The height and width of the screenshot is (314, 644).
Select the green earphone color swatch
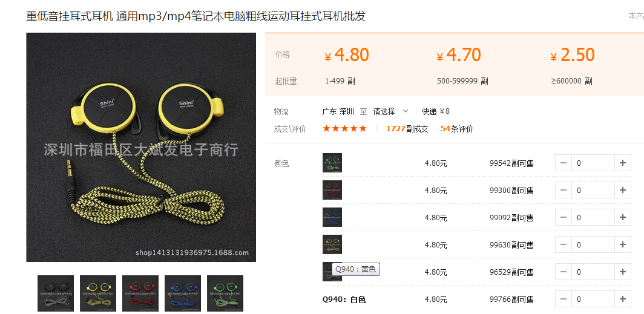(332, 163)
